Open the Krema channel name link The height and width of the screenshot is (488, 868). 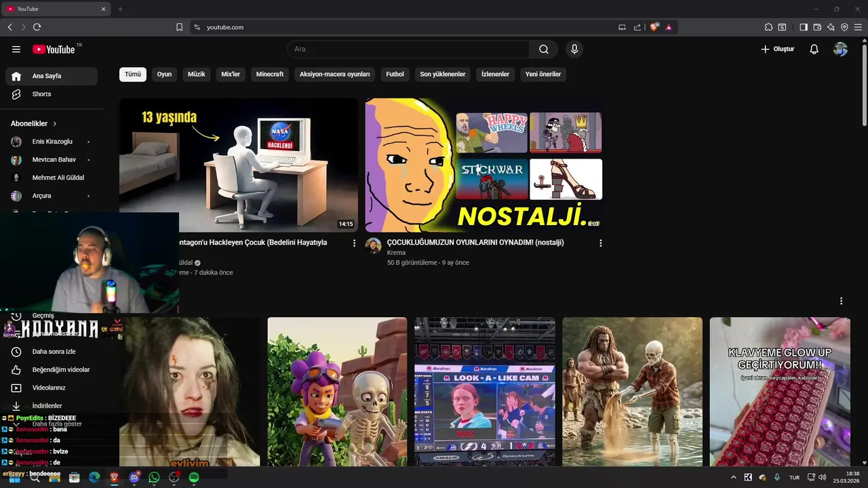tap(396, 253)
